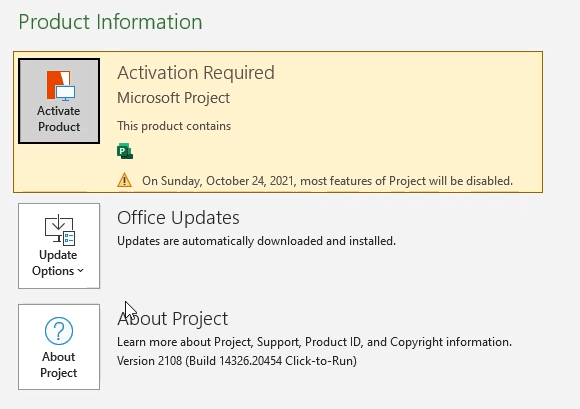Click the About Project button
The width and height of the screenshot is (580, 409).
pos(59,347)
